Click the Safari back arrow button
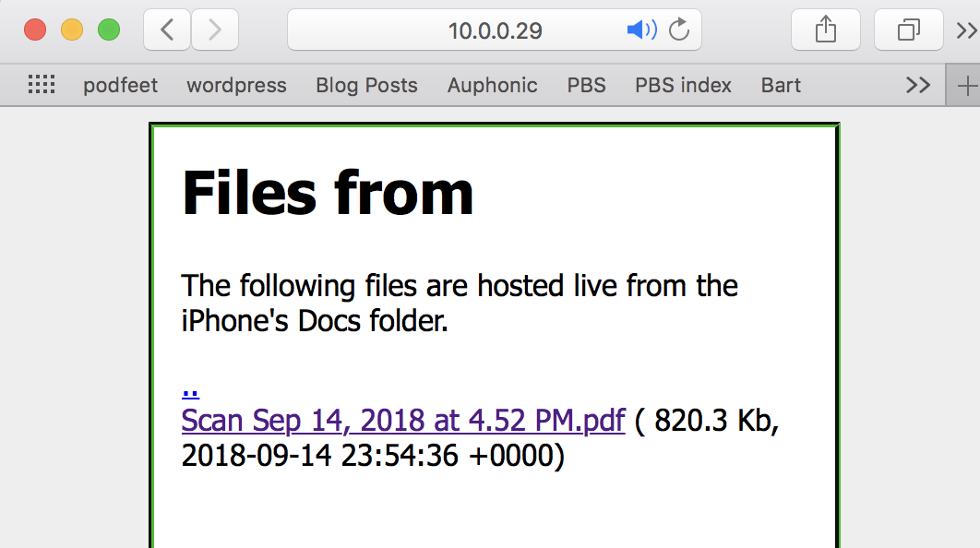This screenshot has width=980, height=548. point(167,30)
